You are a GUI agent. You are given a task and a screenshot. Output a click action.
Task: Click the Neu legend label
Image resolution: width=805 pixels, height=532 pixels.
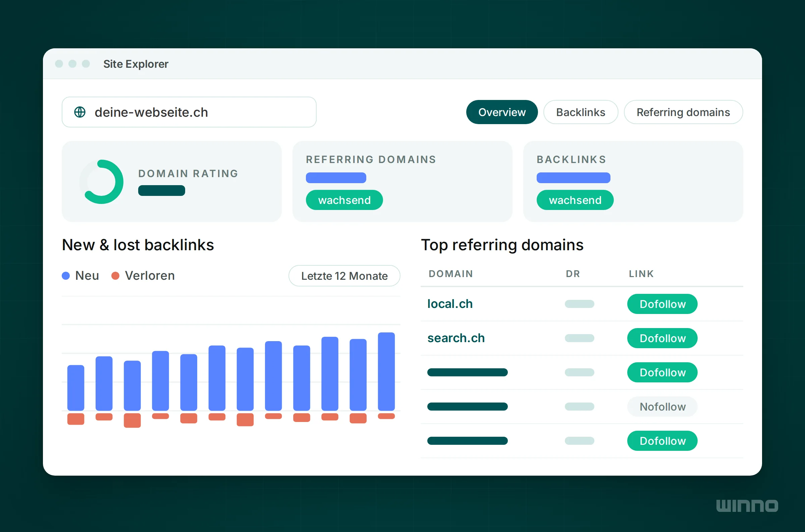point(87,275)
